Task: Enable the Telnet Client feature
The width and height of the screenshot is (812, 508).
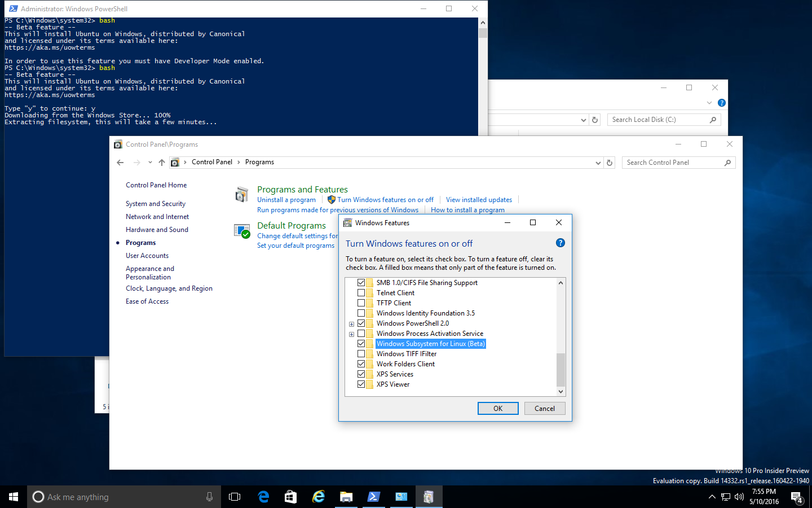Action: (x=361, y=292)
